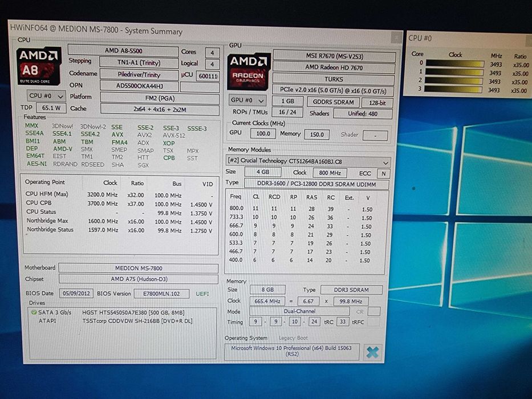Click the Cores count field
Image resolution: width=532 pixels, height=399 pixels.
point(212,52)
